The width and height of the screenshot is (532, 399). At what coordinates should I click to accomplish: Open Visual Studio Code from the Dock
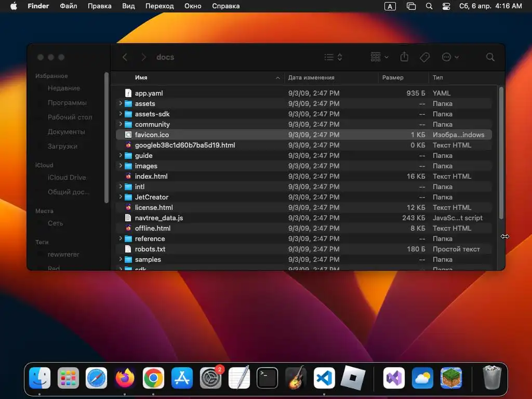(x=324, y=378)
